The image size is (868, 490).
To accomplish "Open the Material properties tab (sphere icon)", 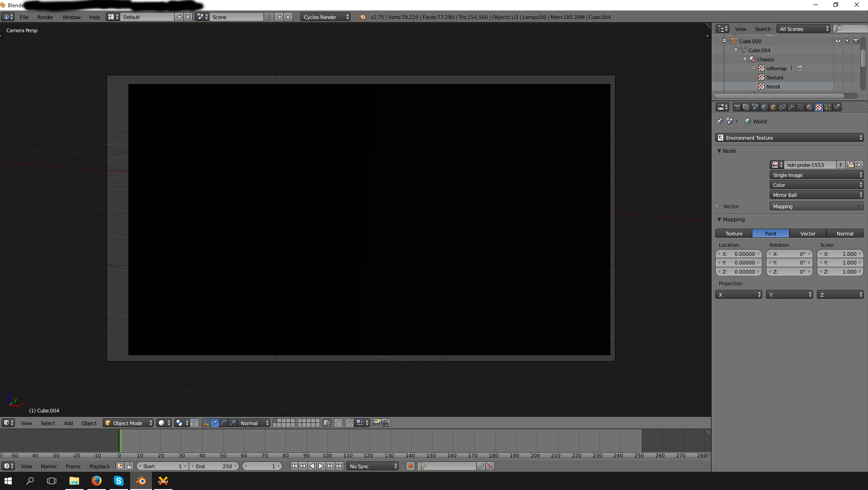I will click(x=809, y=107).
